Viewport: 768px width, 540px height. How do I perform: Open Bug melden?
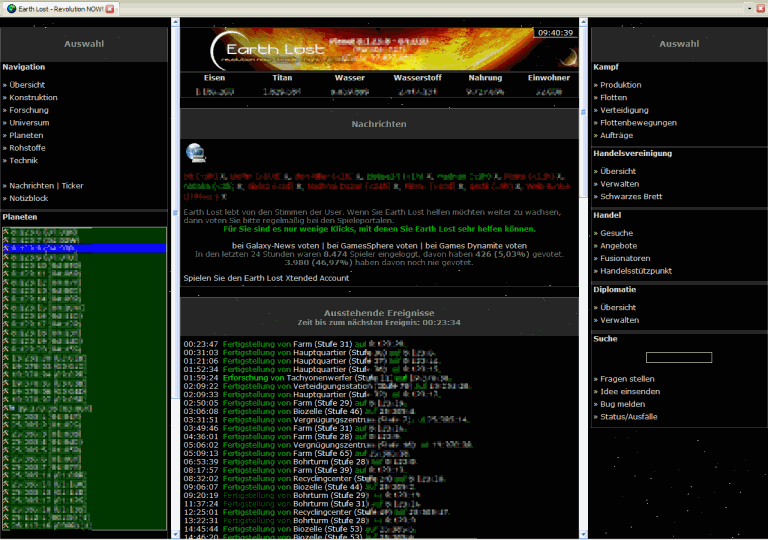pyautogui.click(x=622, y=404)
